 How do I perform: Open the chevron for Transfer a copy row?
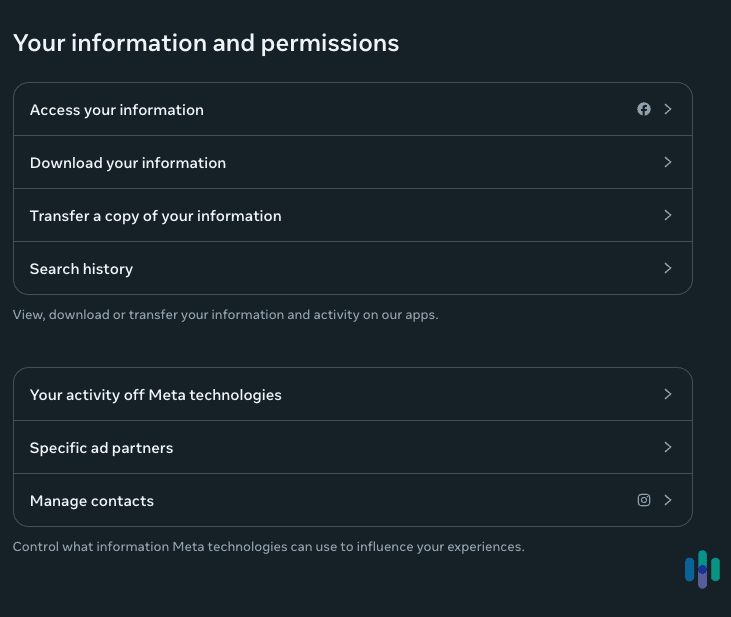668,215
